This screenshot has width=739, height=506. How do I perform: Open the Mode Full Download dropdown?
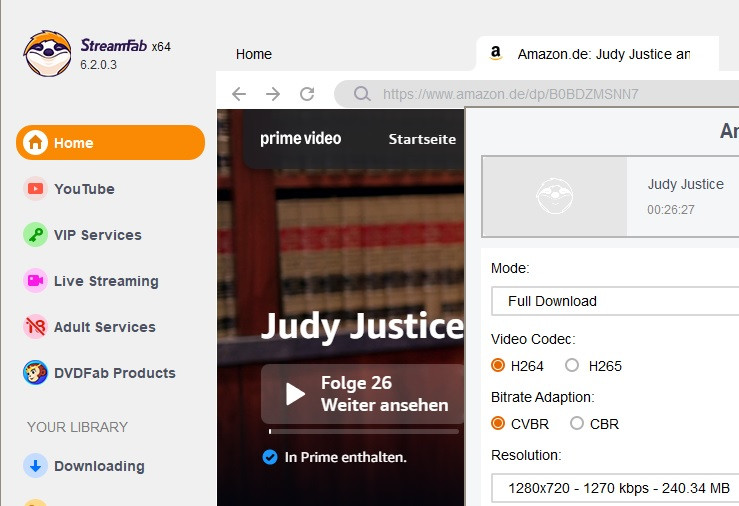coord(615,301)
